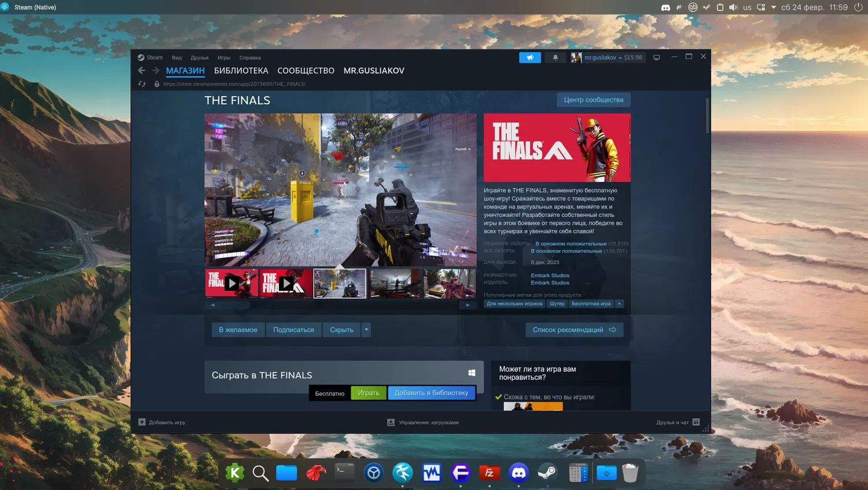Open qBittorrent tray icon in top panel

(693, 8)
